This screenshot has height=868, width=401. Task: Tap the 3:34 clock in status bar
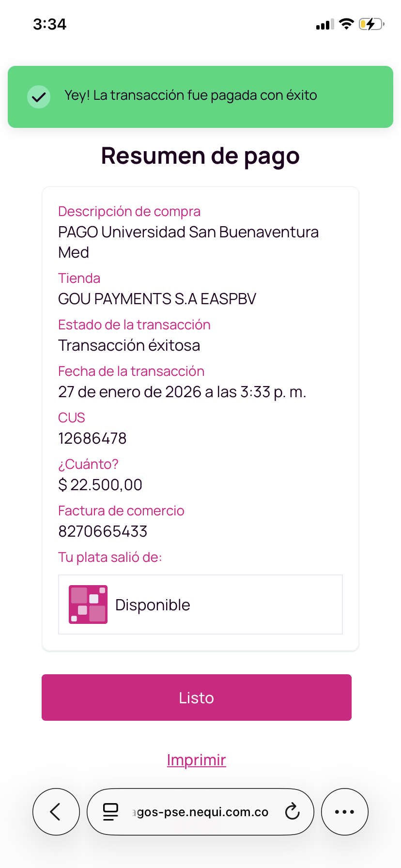coord(49,24)
